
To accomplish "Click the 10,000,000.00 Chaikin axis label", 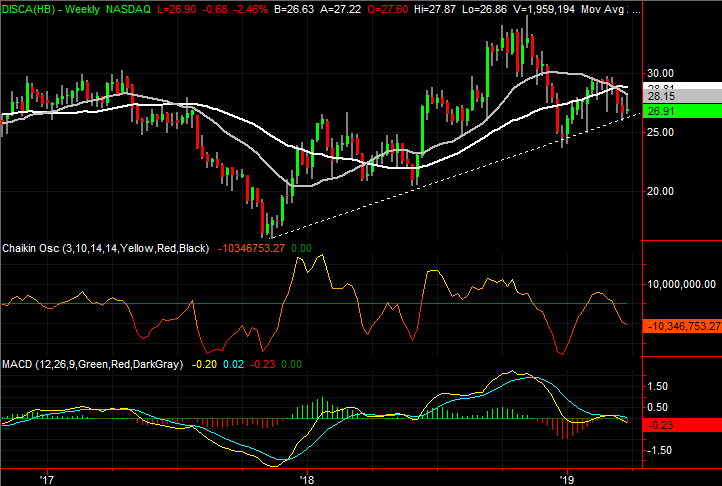I will pyautogui.click(x=680, y=284).
